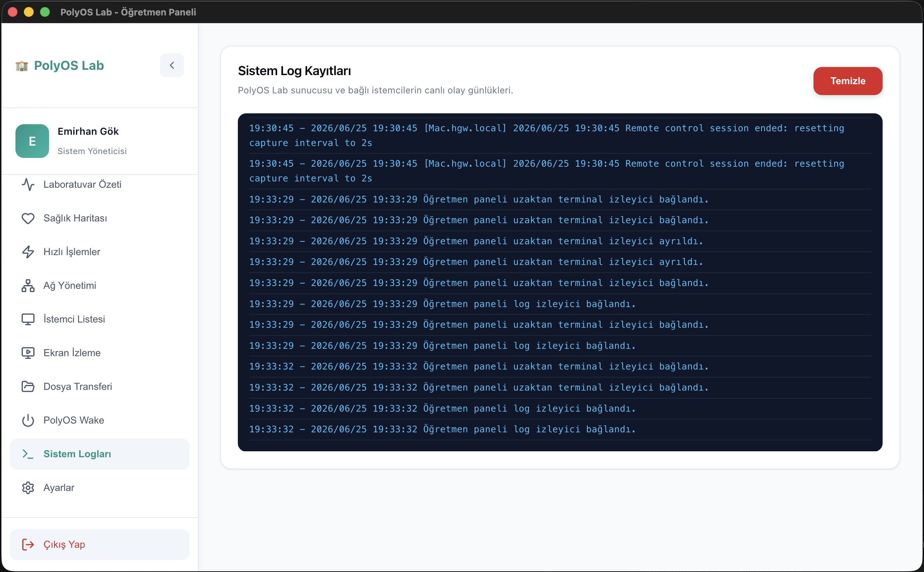Image resolution: width=924 pixels, height=572 pixels.
Task: Click the Ekran İzleme screen-play icon
Action: (28, 353)
